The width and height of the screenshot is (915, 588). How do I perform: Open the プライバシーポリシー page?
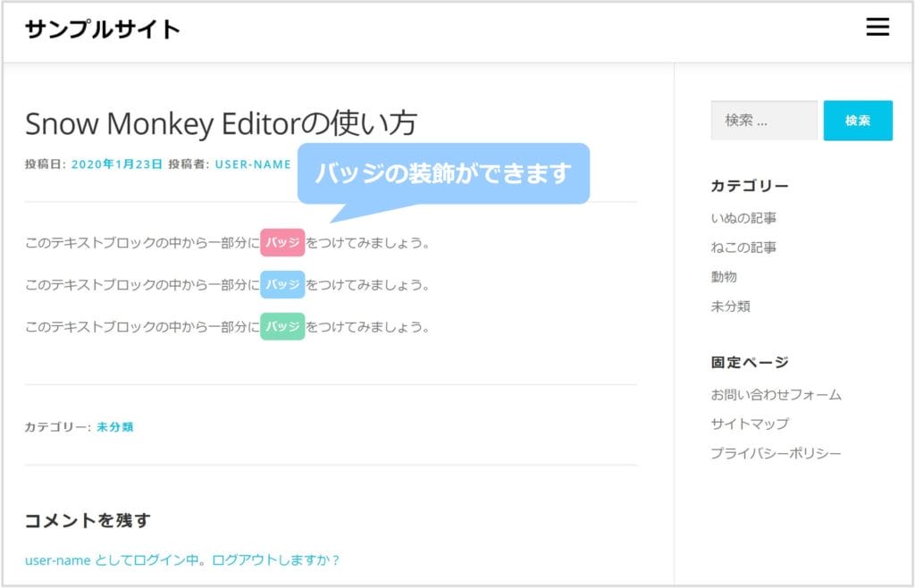pos(776,453)
